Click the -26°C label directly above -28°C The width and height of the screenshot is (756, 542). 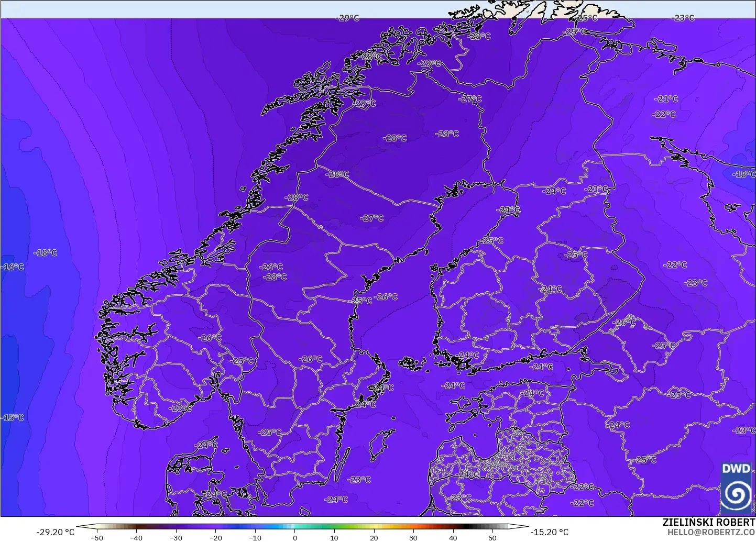271,267
